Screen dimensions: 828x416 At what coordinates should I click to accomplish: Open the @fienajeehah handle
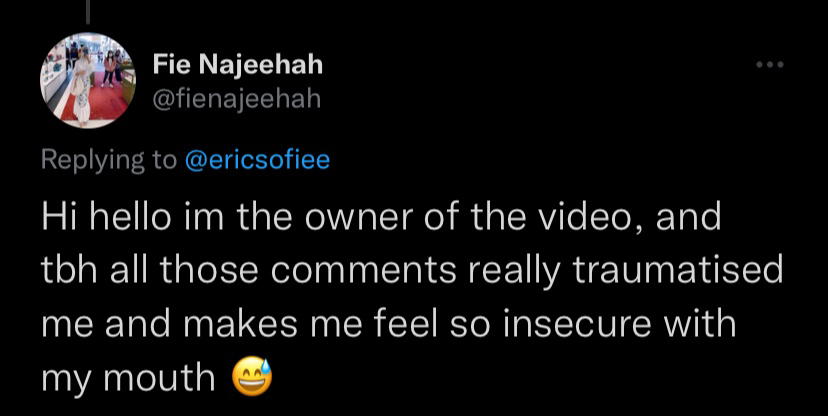tap(237, 98)
